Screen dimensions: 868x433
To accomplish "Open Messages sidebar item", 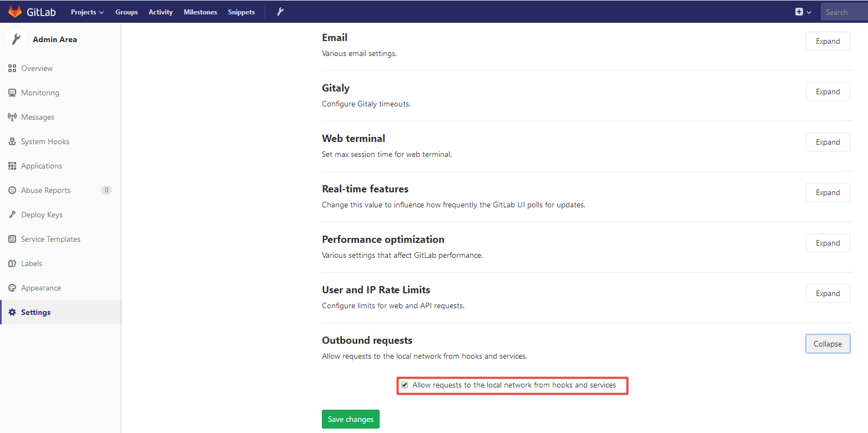I will 60,117.
